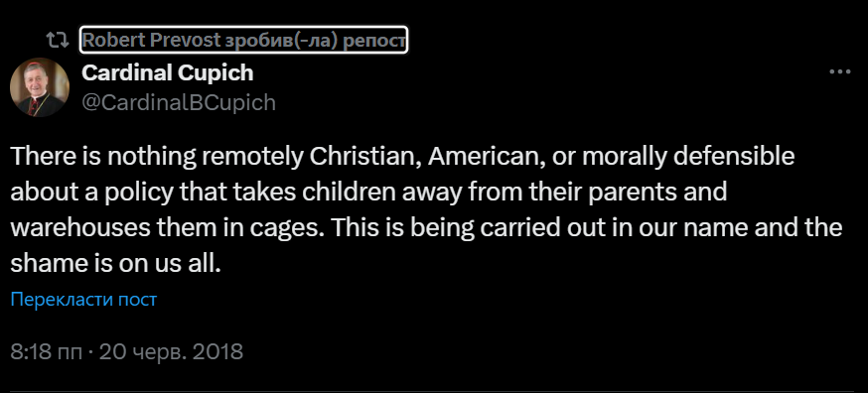Click Перекласти пост to translate
Viewport: 868px width, 393px height.
[x=83, y=300]
